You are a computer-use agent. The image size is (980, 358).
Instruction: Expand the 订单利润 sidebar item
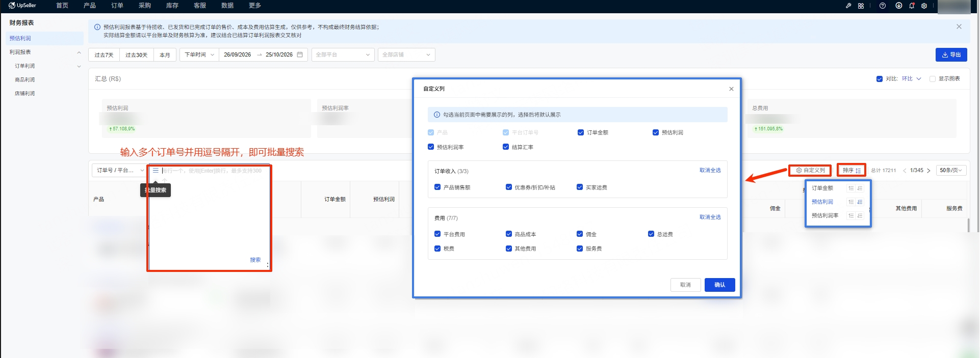pos(79,66)
